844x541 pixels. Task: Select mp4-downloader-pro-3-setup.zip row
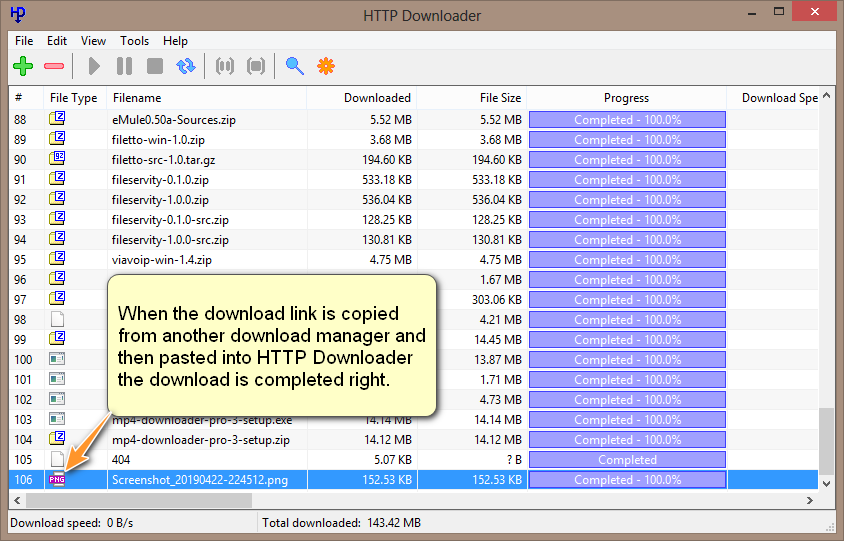point(413,440)
